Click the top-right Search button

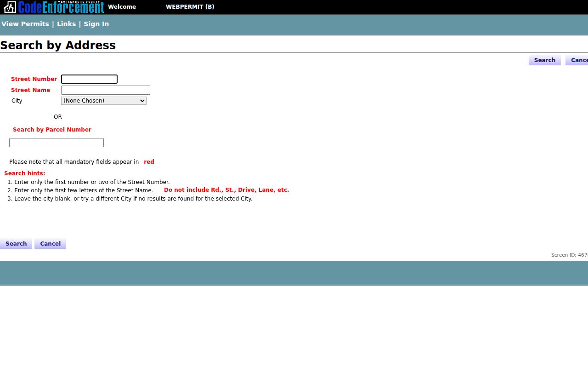coord(545,60)
